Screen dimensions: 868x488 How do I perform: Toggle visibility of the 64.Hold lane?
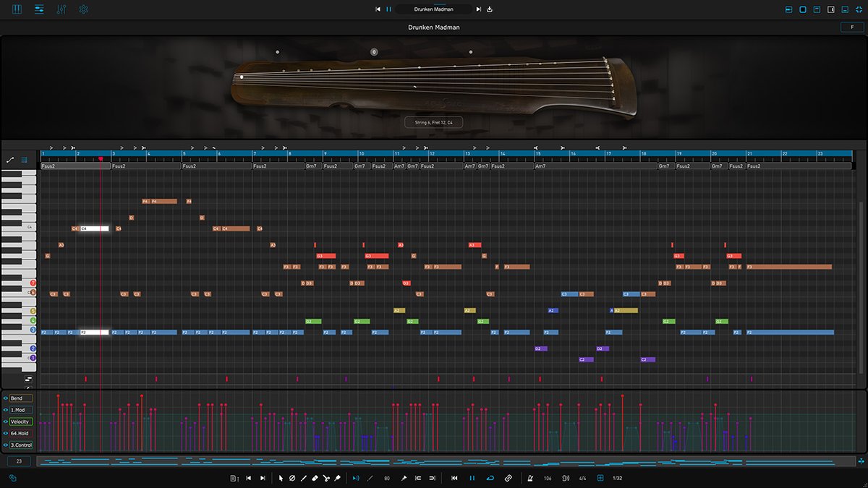[5, 433]
